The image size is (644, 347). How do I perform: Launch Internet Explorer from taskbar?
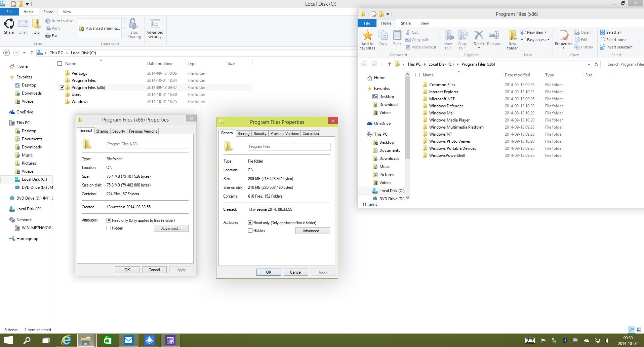66,340
